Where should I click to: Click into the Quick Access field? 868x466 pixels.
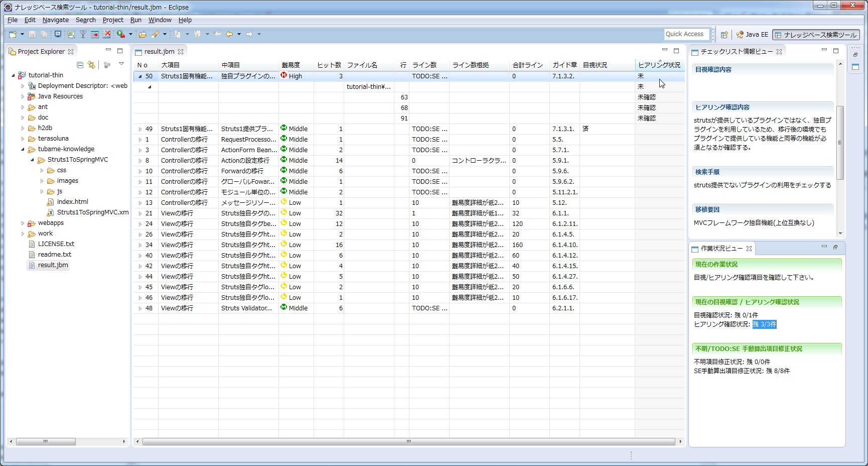point(686,34)
